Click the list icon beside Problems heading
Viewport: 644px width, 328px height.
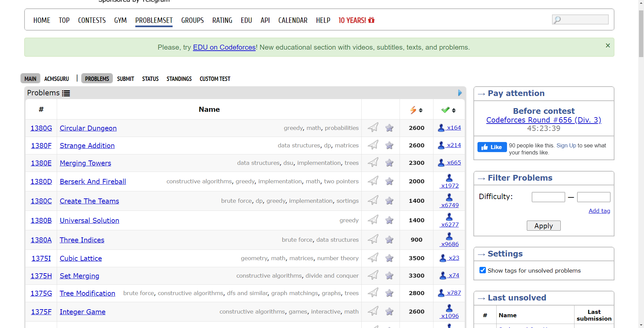66,93
